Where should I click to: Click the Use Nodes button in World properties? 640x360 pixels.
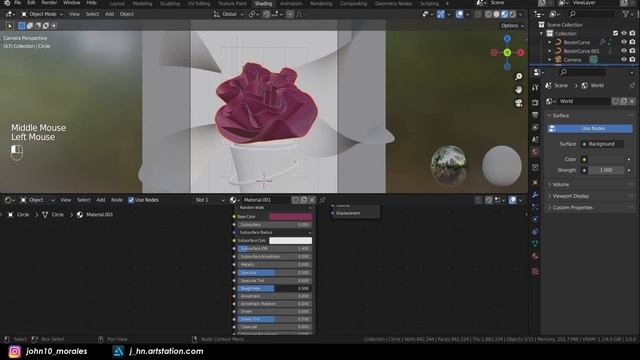(x=590, y=129)
